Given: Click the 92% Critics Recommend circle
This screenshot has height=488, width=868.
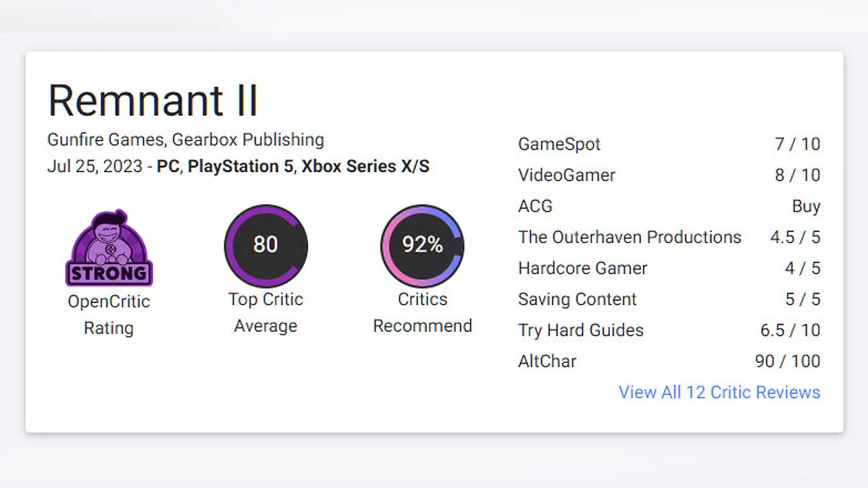Looking at the screenshot, I should (422, 245).
